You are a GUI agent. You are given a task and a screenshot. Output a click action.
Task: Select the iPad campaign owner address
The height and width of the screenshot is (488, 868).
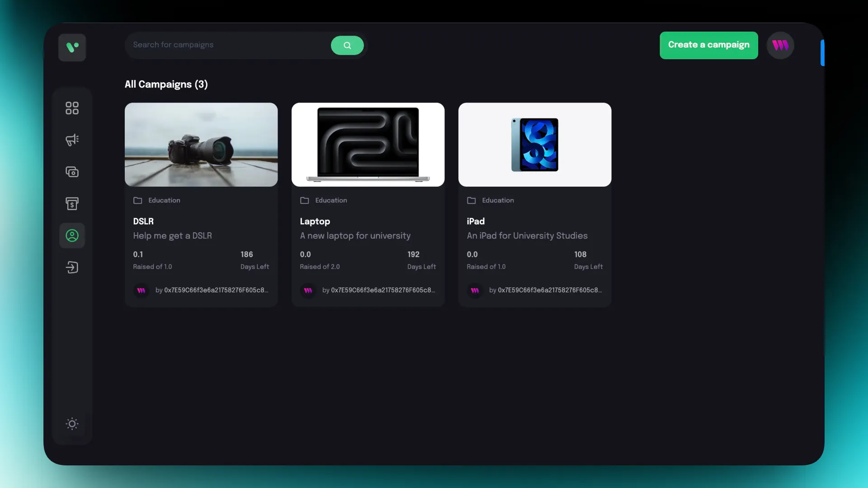click(x=550, y=290)
